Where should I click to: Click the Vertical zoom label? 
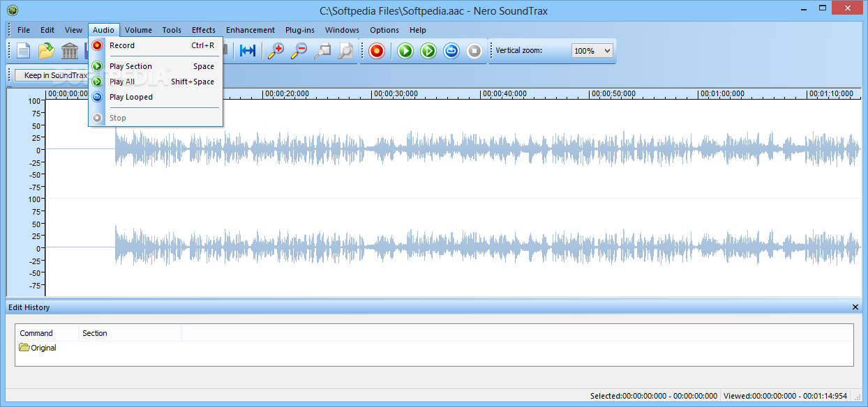518,50
